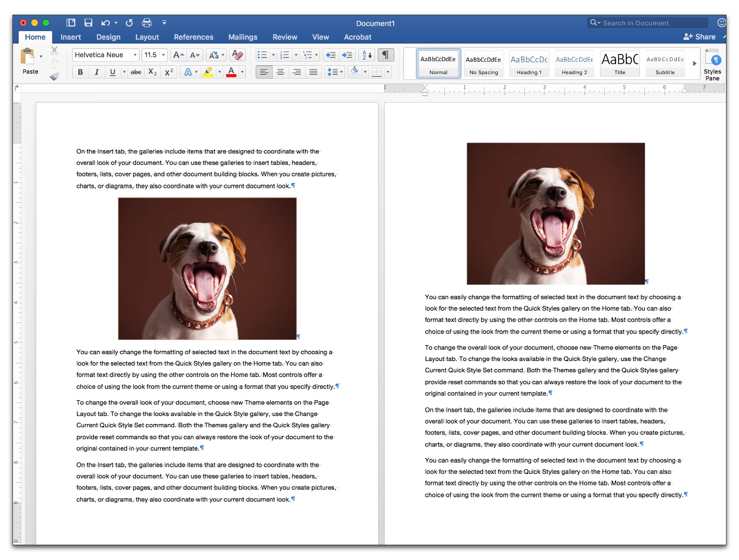Click the Print icon in title bar
The image size is (739, 560).
click(x=147, y=23)
